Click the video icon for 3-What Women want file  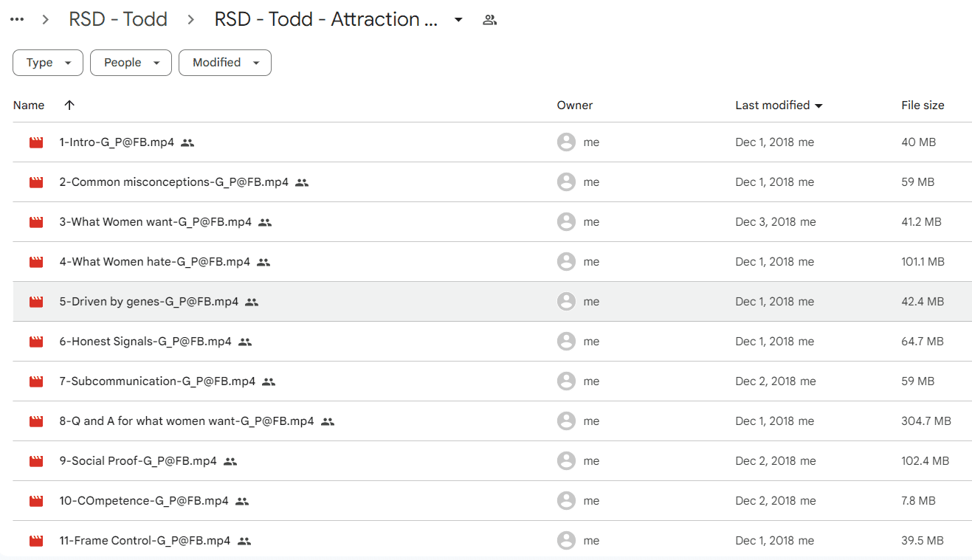coord(36,222)
